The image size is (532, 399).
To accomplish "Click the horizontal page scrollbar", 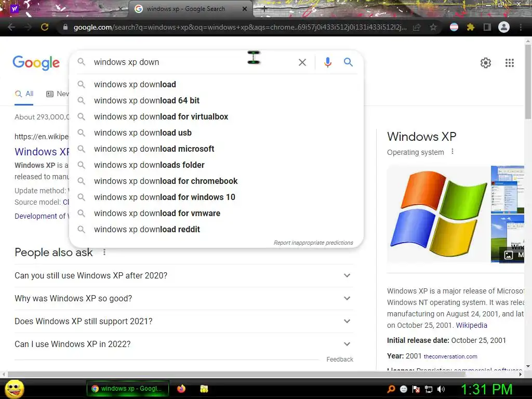I will pos(236,374).
